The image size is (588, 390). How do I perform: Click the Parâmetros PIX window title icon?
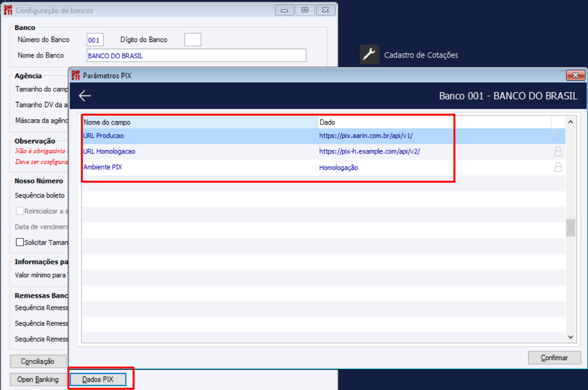point(76,76)
